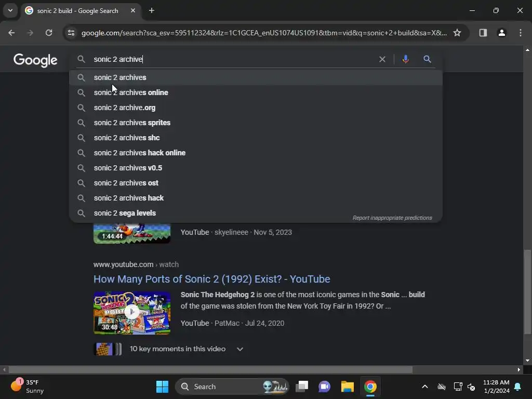
Task: Clear the search box with the X icon
Action: pos(382,59)
